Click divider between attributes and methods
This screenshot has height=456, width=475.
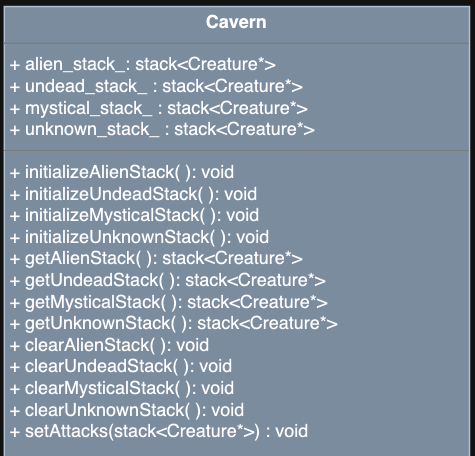click(x=237, y=151)
